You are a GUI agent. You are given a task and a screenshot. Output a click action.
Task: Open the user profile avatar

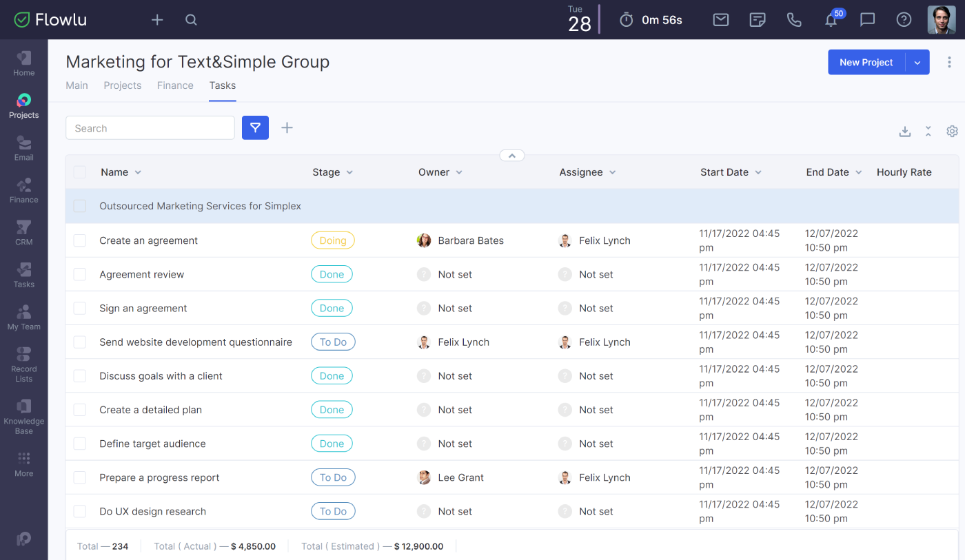click(942, 20)
